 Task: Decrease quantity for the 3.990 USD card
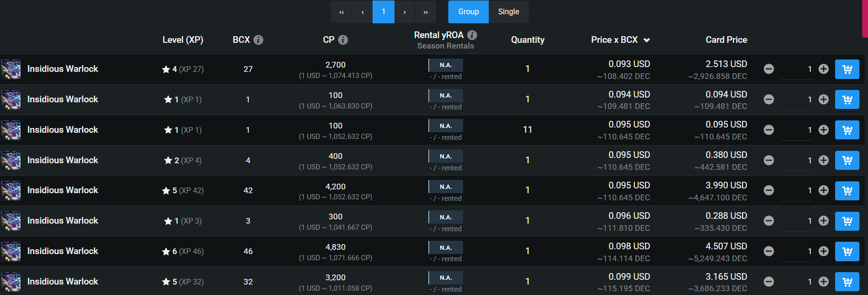[x=768, y=190]
